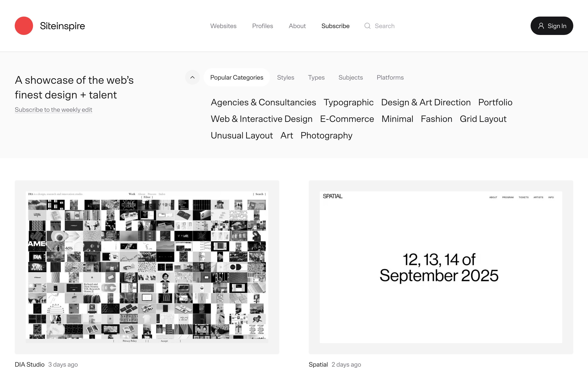Screen dimensions: 588x368
Task: Pick the Minimal category
Action: pyautogui.click(x=397, y=119)
